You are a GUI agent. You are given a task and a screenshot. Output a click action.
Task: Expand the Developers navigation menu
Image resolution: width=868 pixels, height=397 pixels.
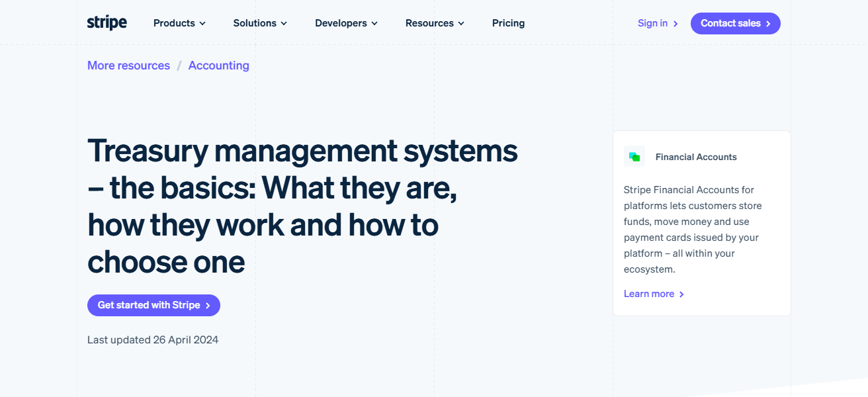point(346,23)
